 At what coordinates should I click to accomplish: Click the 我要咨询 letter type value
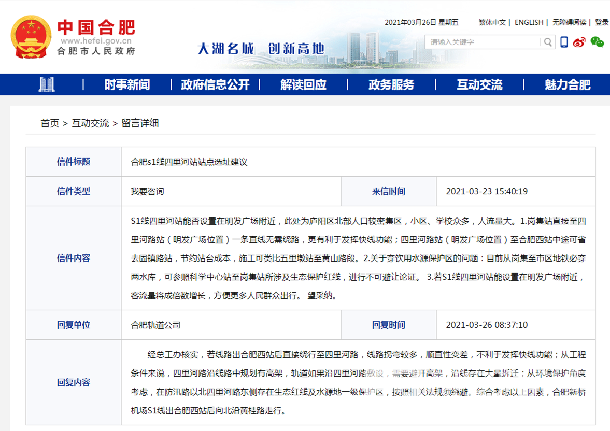point(147,191)
